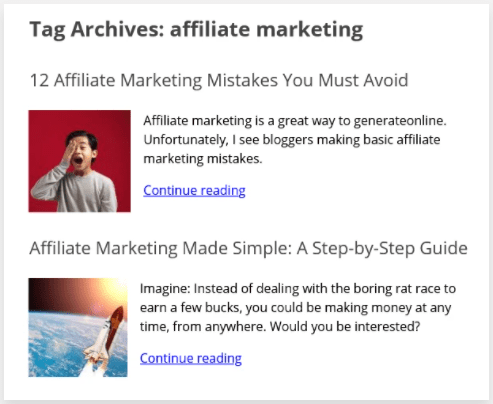
Task: Open the "12 Affiliate Marketing Mistakes" post title
Action: coord(219,80)
